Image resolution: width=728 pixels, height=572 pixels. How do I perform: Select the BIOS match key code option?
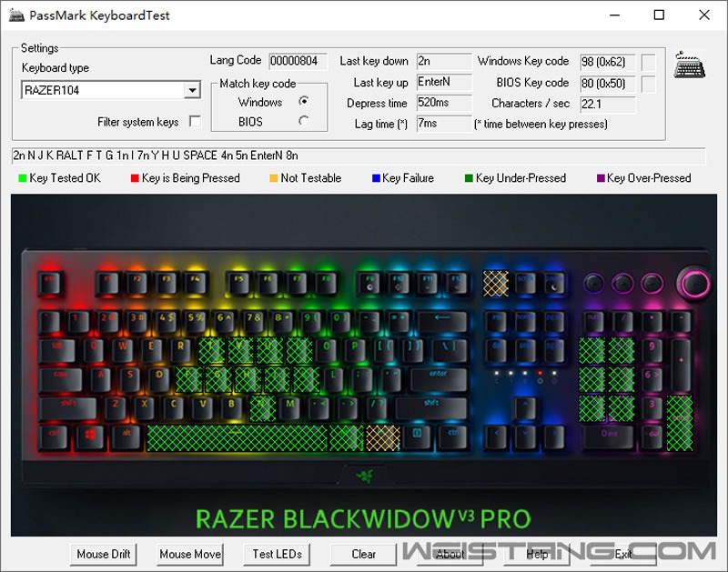click(304, 121)
